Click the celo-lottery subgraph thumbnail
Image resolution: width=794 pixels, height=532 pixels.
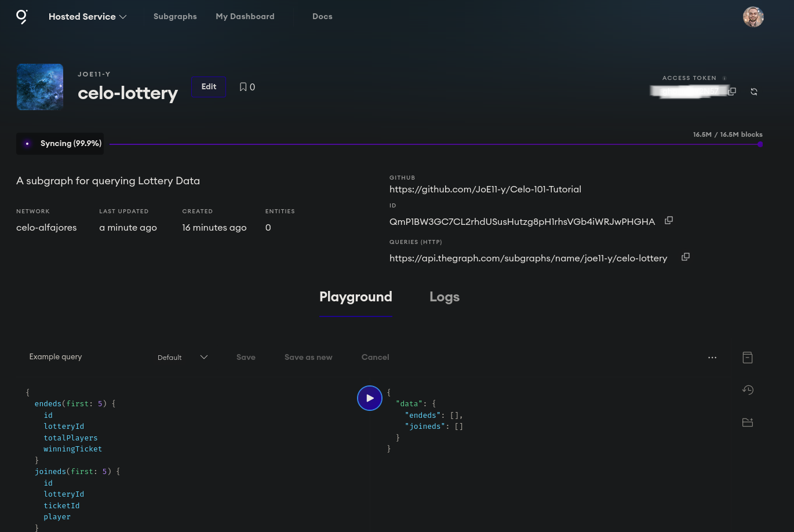[x=40, y=87]
